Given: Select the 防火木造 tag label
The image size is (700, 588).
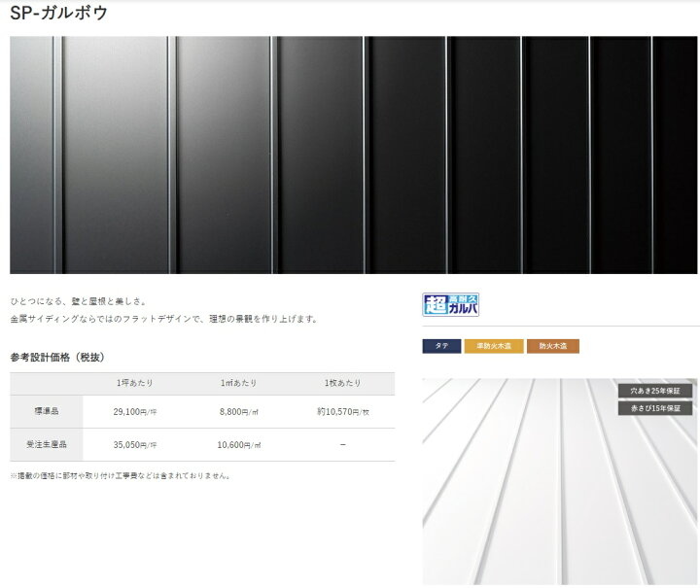Looking at the screenshot, I should tap(552, 346).
